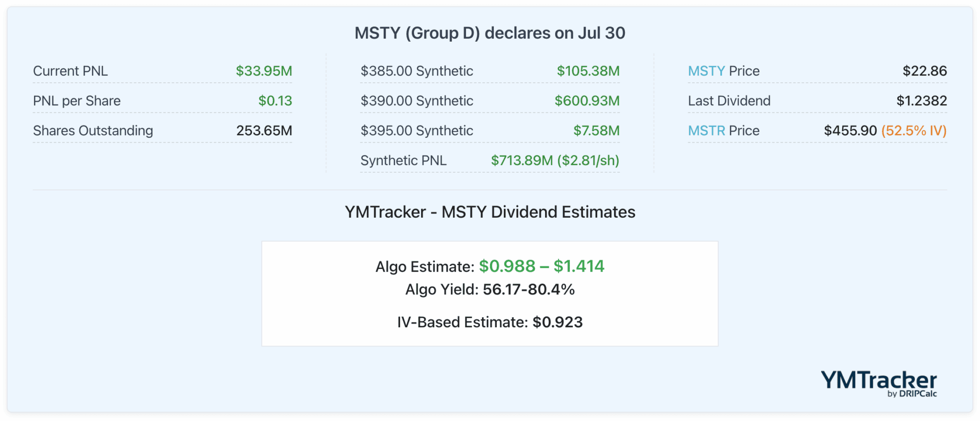This screenshot has width=980, height=421.
Task: Click the Last Dividend value $1.2382
Action: 921,101
